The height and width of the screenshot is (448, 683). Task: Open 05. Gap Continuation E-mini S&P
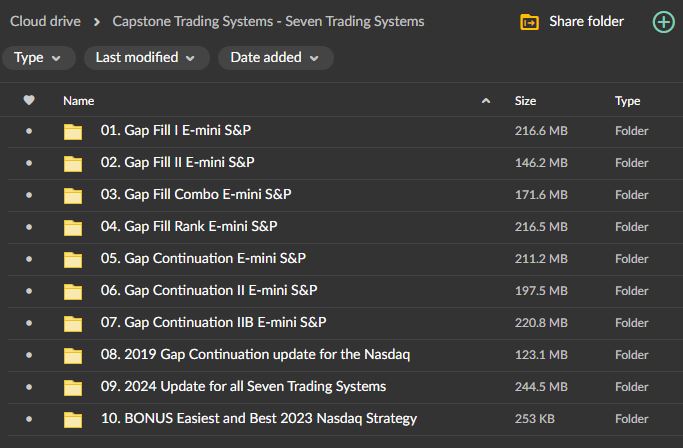point(203,258)
